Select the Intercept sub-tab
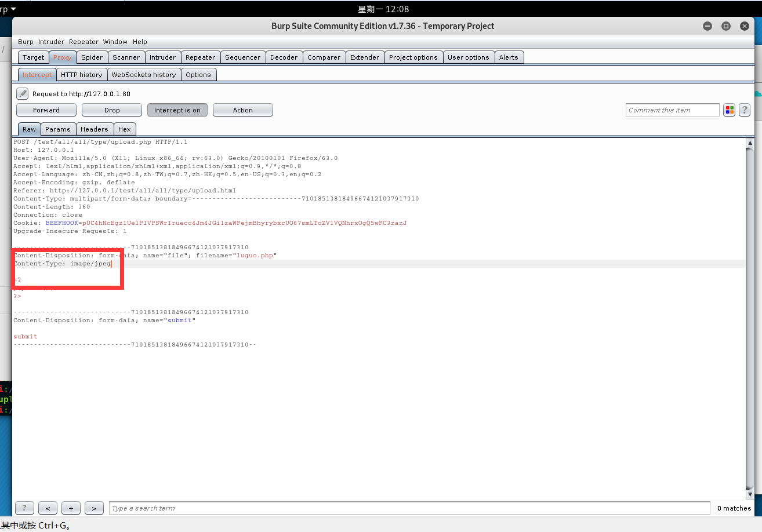This screenshot has height=532, width=762. [37, 75]
